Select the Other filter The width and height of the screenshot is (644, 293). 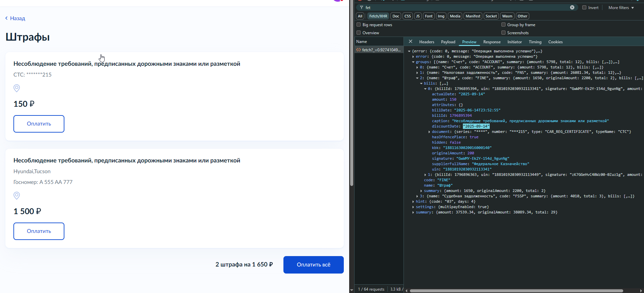pos(522,16)
